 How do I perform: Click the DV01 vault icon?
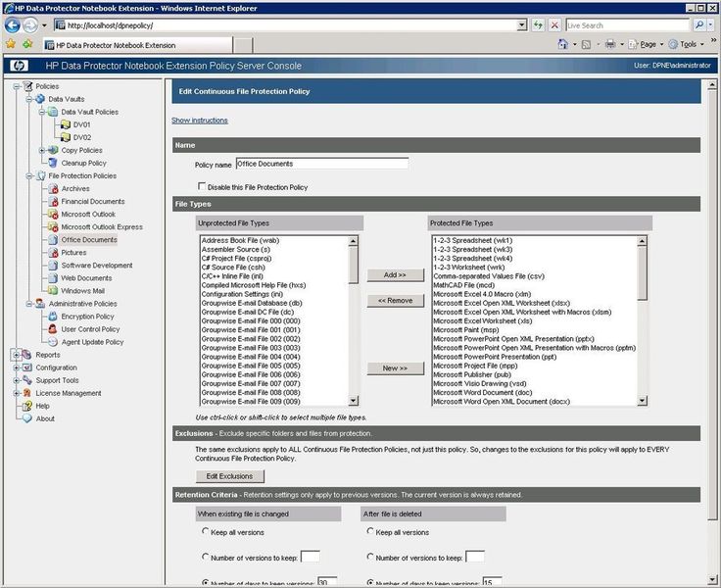[x=66, y=124]
